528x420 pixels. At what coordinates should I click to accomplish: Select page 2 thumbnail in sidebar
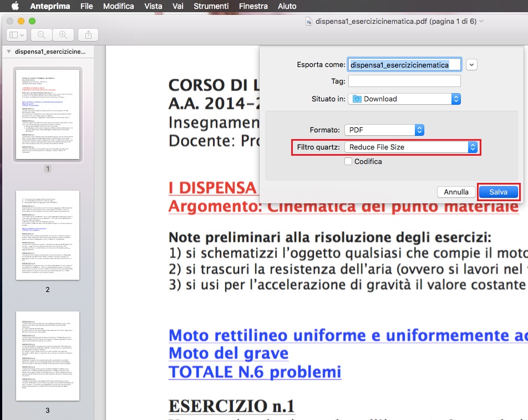click(x=48, y=235)
